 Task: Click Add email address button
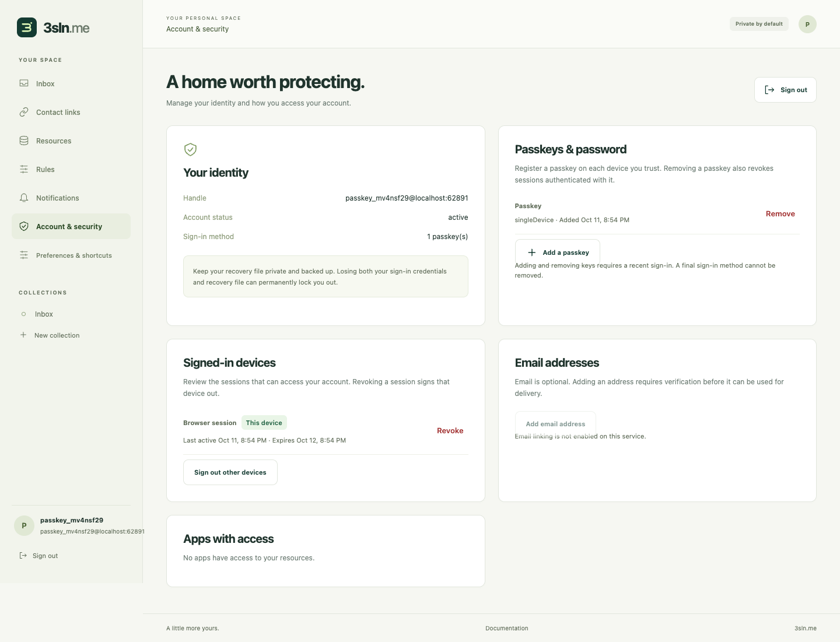pos(555,424)
